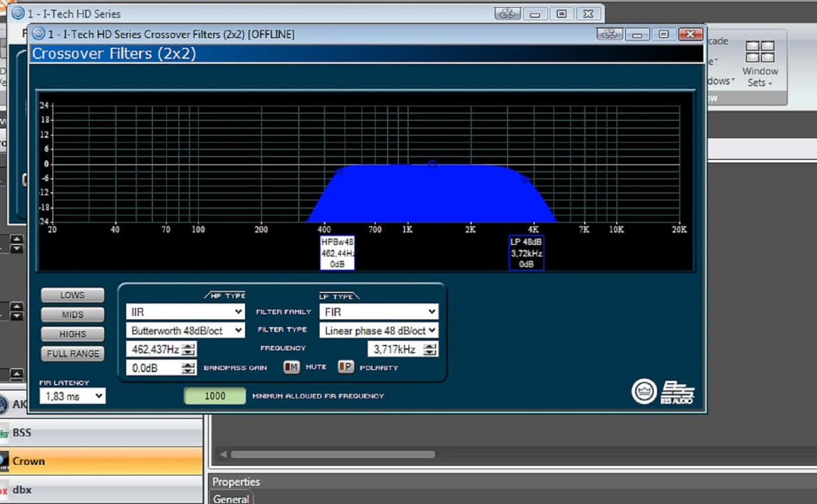This screenshot has height=504, width=817.
Task: Click icon left of minimize in I-Tech HD Series
Action: click(507, 14)
